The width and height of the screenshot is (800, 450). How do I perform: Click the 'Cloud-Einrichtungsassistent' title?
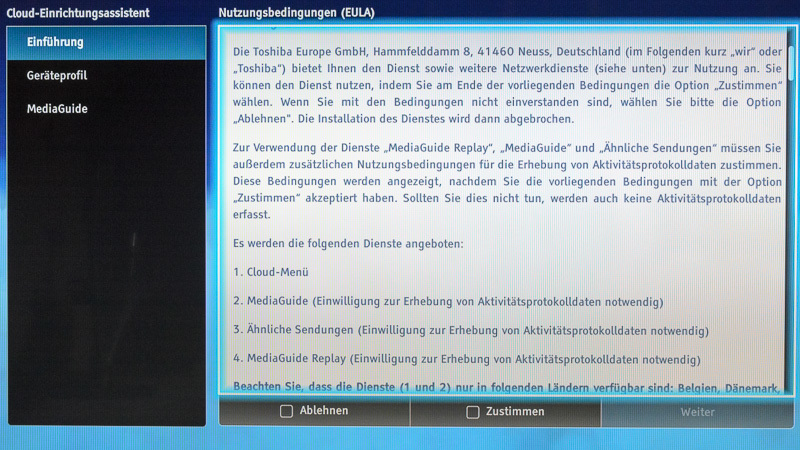[78, 13]
